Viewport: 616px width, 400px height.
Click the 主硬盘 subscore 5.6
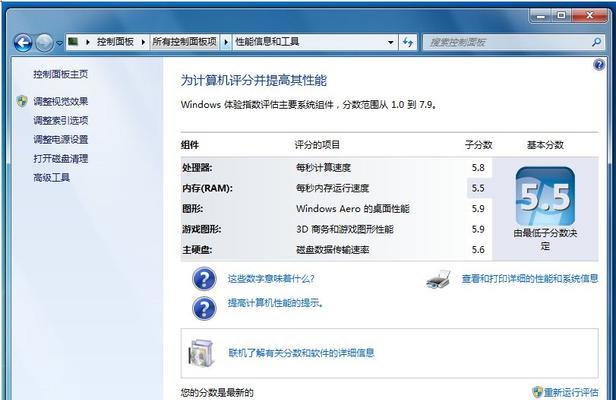(x=478, y=250)
